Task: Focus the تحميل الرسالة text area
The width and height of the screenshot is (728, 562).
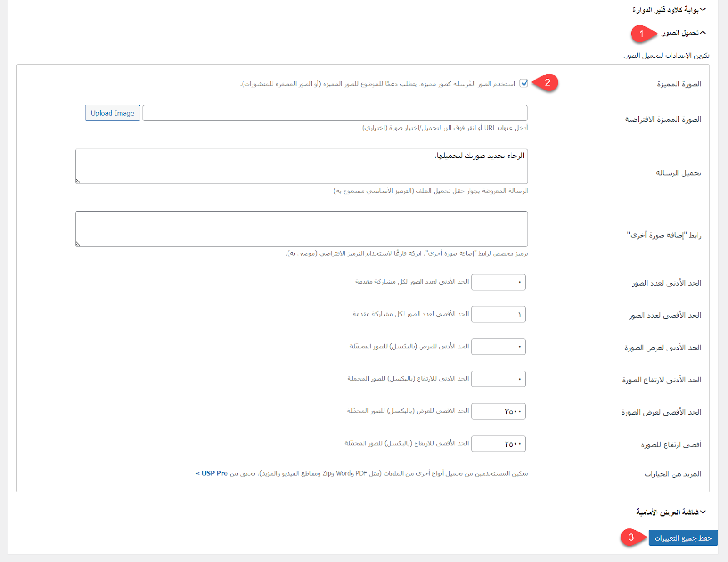Action: pos(301,166)
